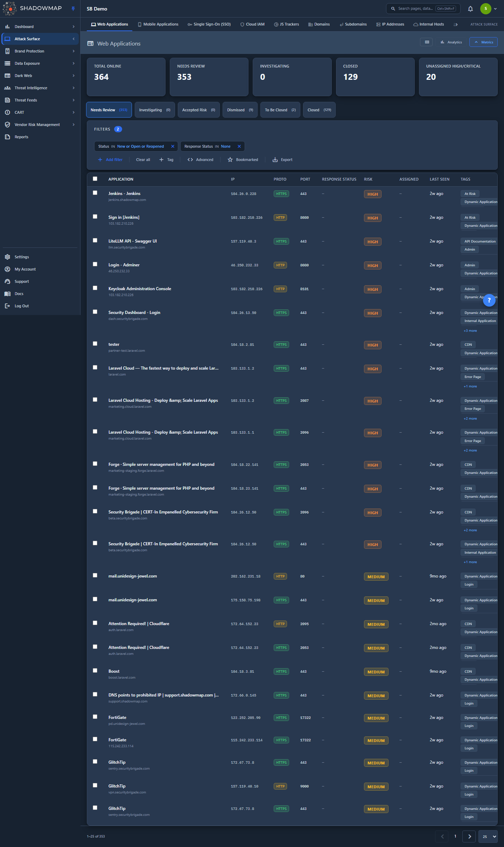This screenshot has width=504, height=847.
Task: Remove the Status filter with its X
Action: tap(173, 146)
